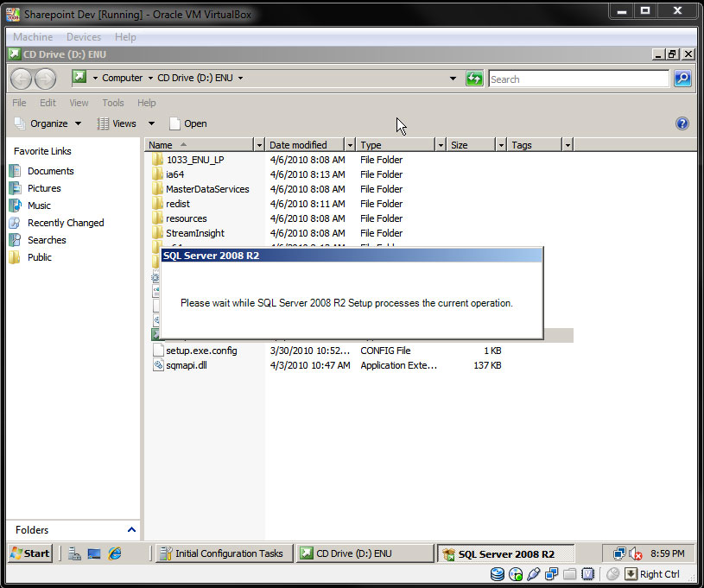Click Computer in the address breadcrumb
This screenshot has width=704, height=588.
coord(122,78)
